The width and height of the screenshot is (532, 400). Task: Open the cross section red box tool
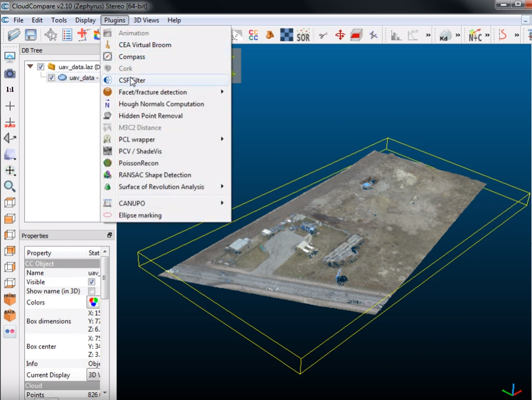[356, 35]
